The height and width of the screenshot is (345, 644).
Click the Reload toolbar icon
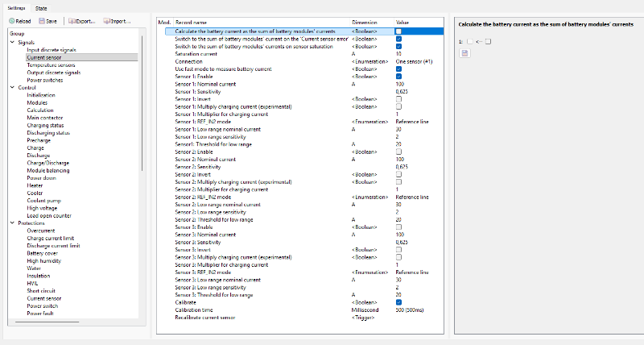click(x=12, y=21)
